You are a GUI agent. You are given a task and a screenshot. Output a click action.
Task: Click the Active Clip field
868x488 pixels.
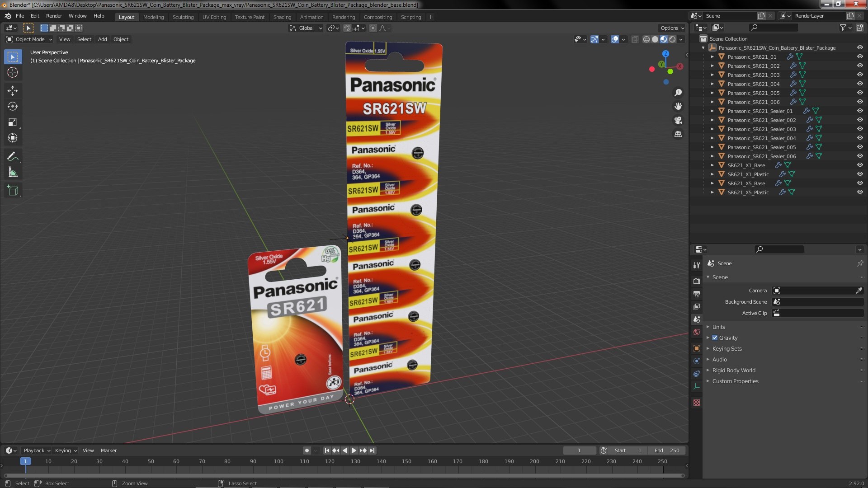coord(818,313)
